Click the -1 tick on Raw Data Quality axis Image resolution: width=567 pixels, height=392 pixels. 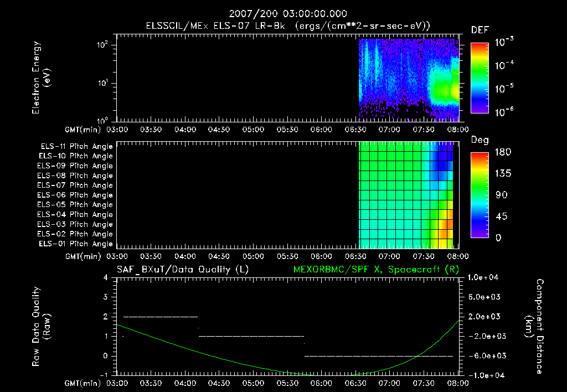104,375
